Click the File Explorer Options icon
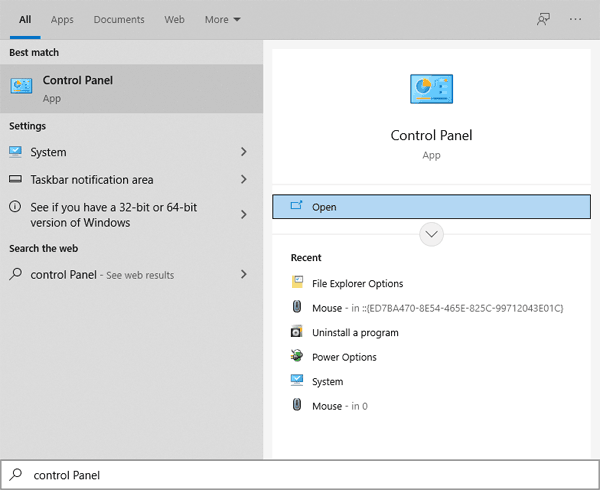This screenshot has height=490, width=600. click(297, 282)
